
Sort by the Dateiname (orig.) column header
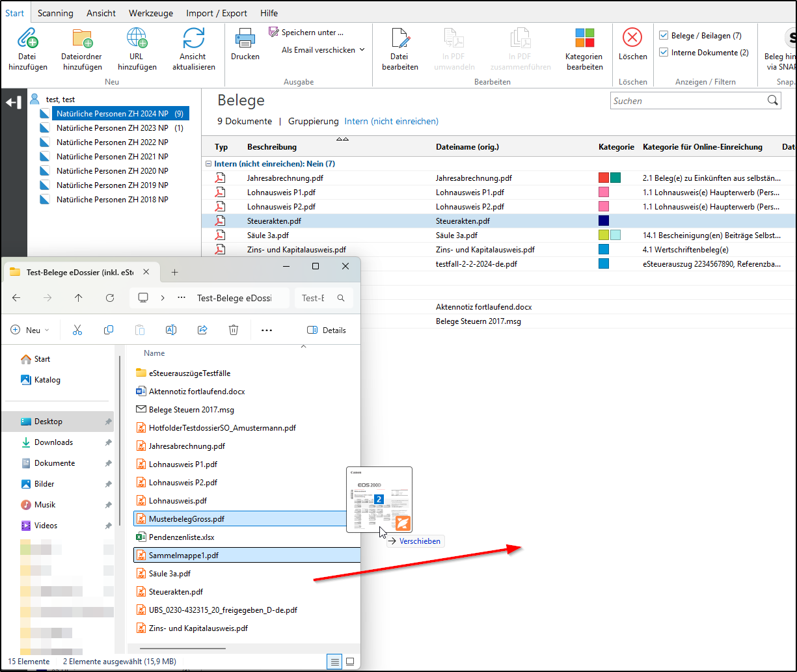pos(467,147)
